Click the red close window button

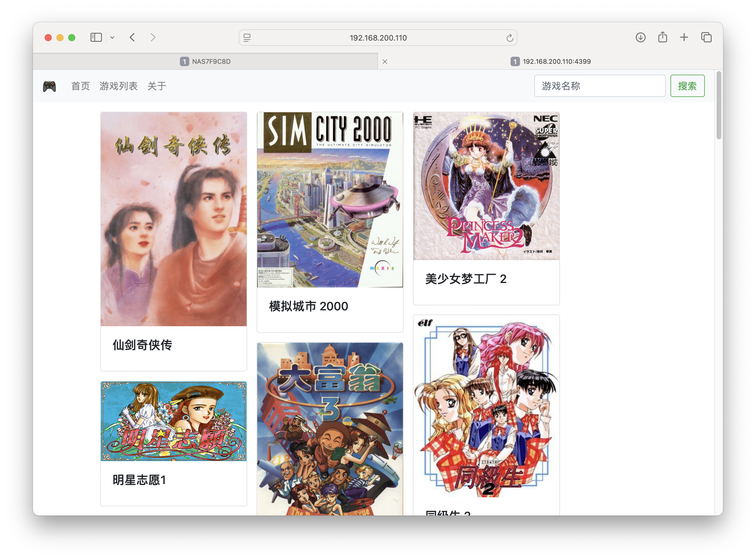coord(48,38)
